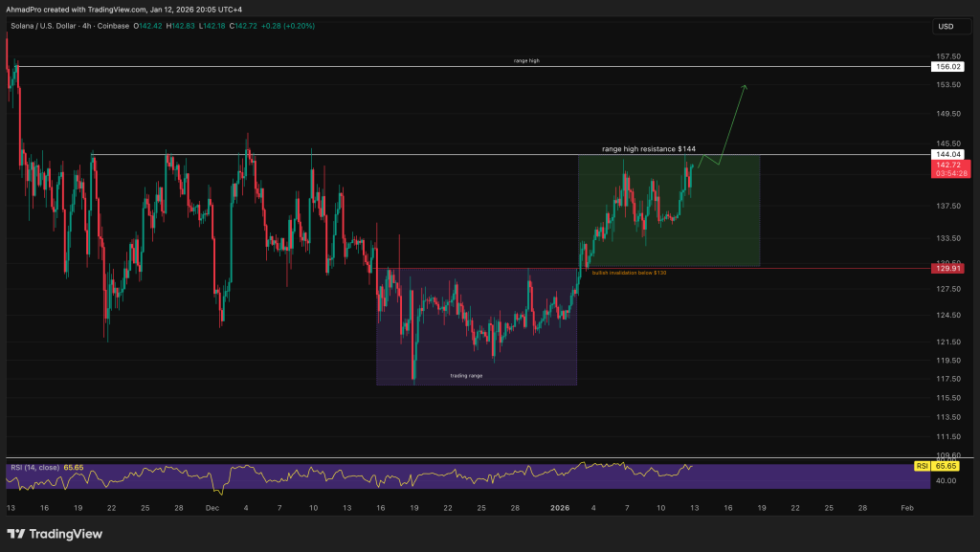Click the 2026 marker on date axis
This screenshot has width=980, height=552.
click(563, 506)
